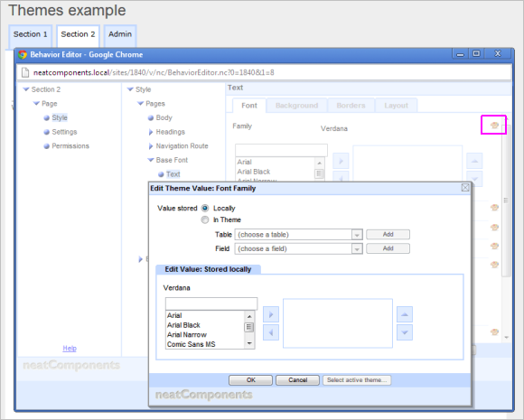Select Arial Narrow in dialog font list

click(187, 335)
